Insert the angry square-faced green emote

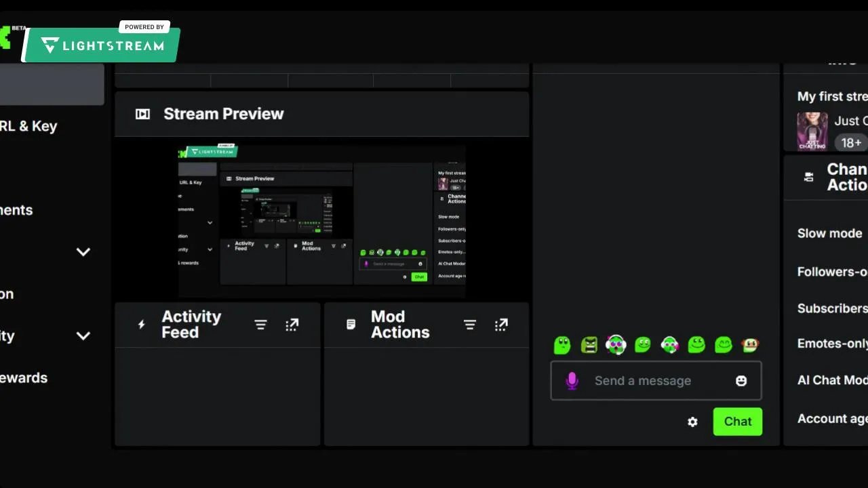pyautogui.click(x=589, y=345)
